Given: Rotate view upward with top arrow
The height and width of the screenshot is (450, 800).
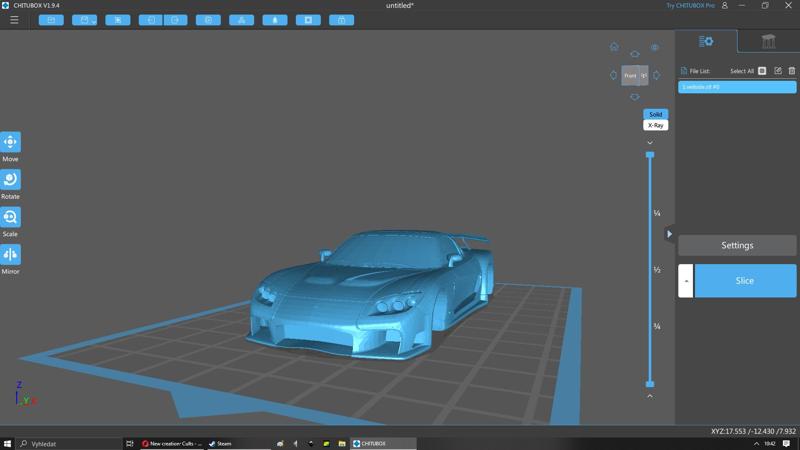Looking at the screenshot, I should [635, 54].
